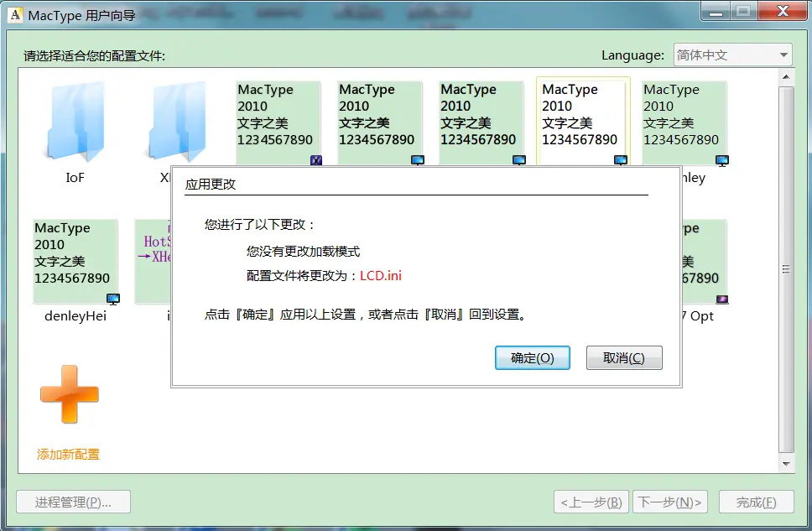Click the MacType app icon in title bar

[x=16, y=15]
